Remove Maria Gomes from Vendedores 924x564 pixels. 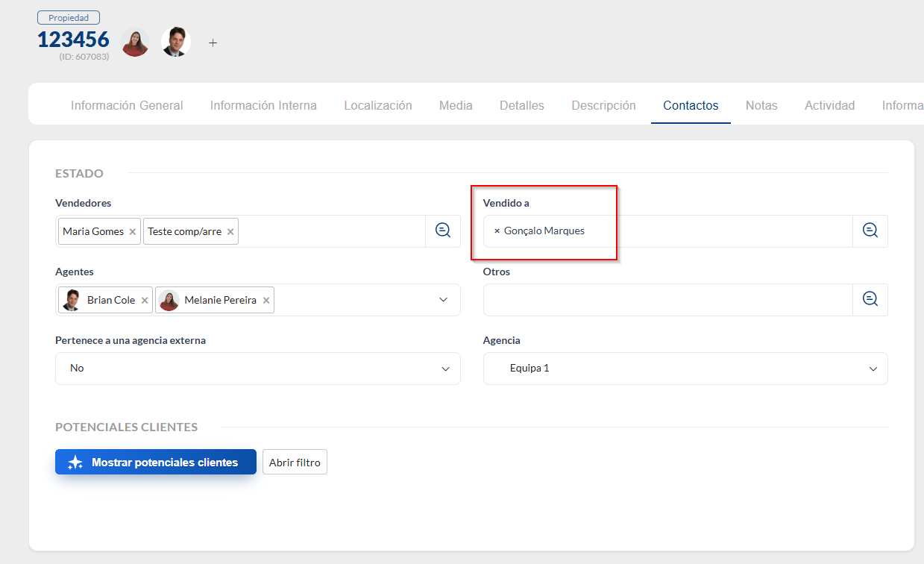coord(132,232)
